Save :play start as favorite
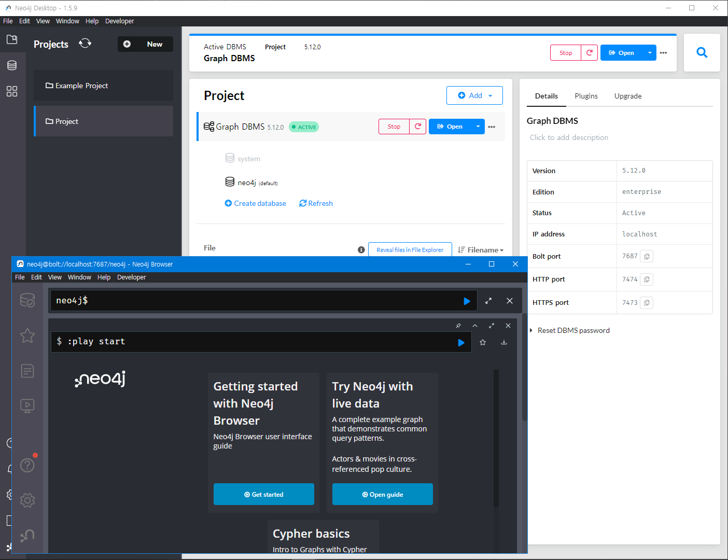728x560 pixels. coord(483,342)
